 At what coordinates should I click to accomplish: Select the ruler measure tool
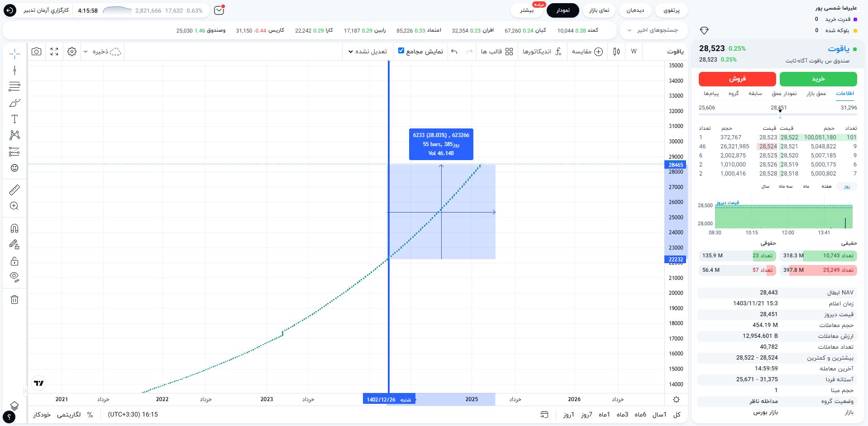[14, 190]
